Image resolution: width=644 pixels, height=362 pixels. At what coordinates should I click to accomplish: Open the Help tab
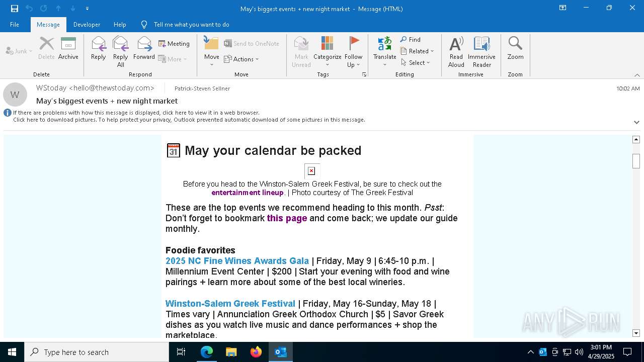[x=120, y=24]
